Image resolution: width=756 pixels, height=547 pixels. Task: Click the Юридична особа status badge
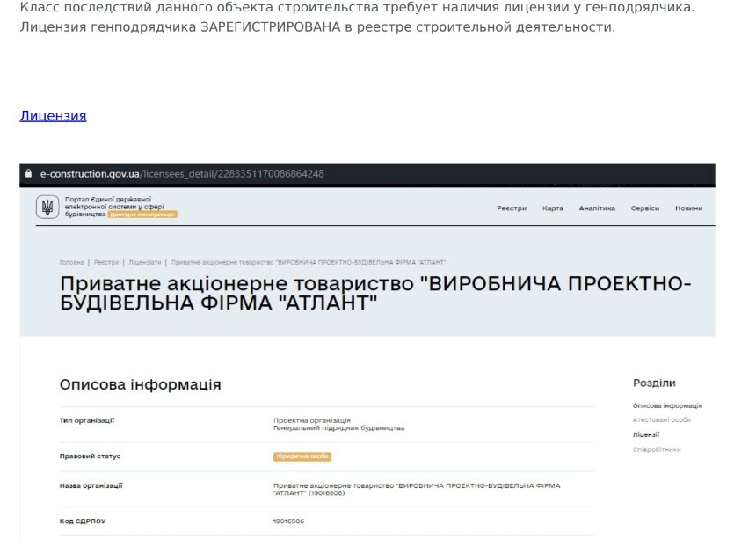[x=302, y=456]
